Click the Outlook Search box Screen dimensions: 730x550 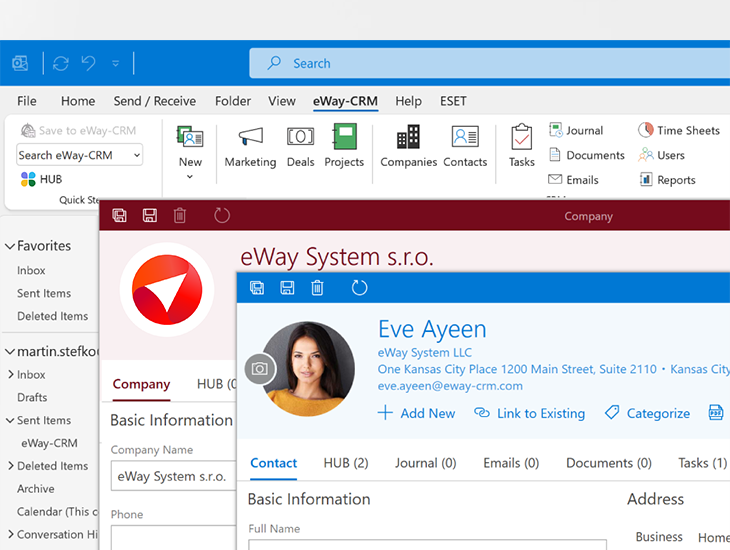point(490,63)
